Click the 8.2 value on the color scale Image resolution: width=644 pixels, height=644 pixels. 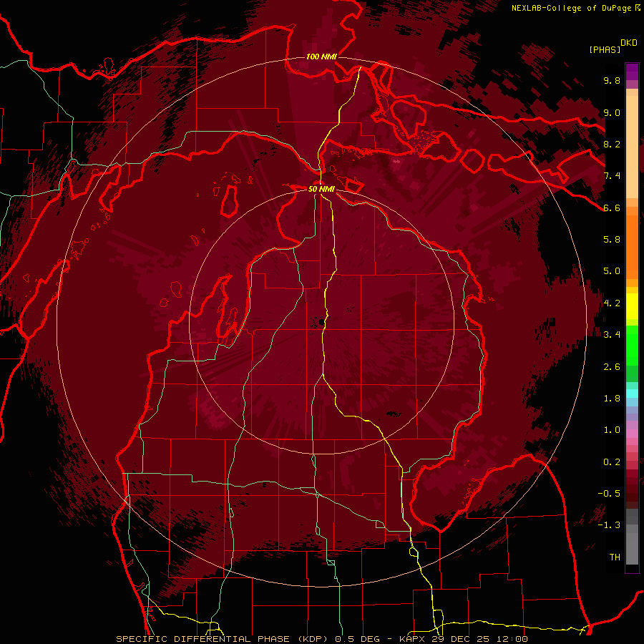coord(612,144)
